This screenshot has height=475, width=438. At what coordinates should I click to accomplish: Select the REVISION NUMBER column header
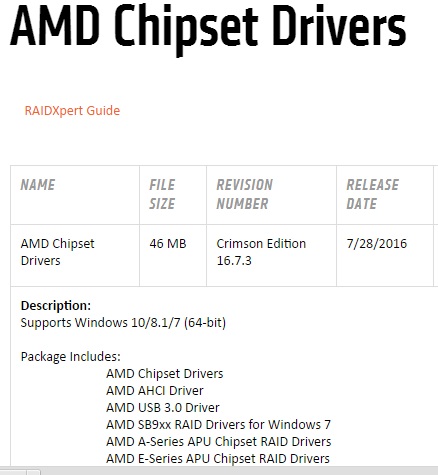(245, 194)
